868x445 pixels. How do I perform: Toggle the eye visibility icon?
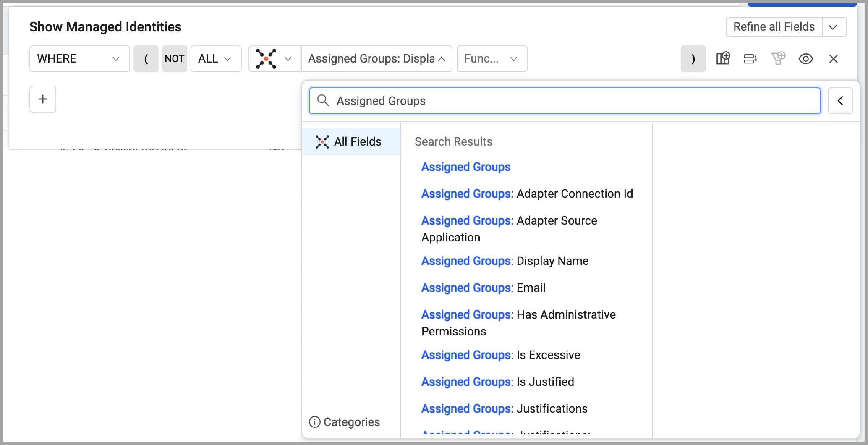point(806,59)
